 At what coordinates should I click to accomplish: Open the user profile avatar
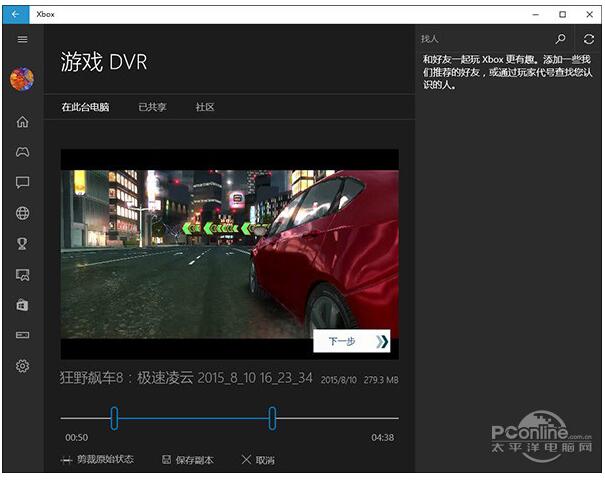tap(22, 79)
